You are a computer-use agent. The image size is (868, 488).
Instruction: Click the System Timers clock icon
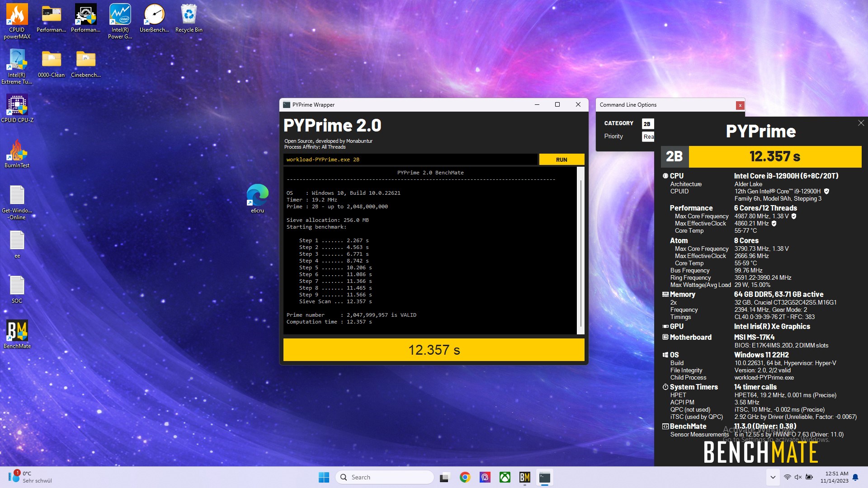pyautogui.click(x=665, y=387)
